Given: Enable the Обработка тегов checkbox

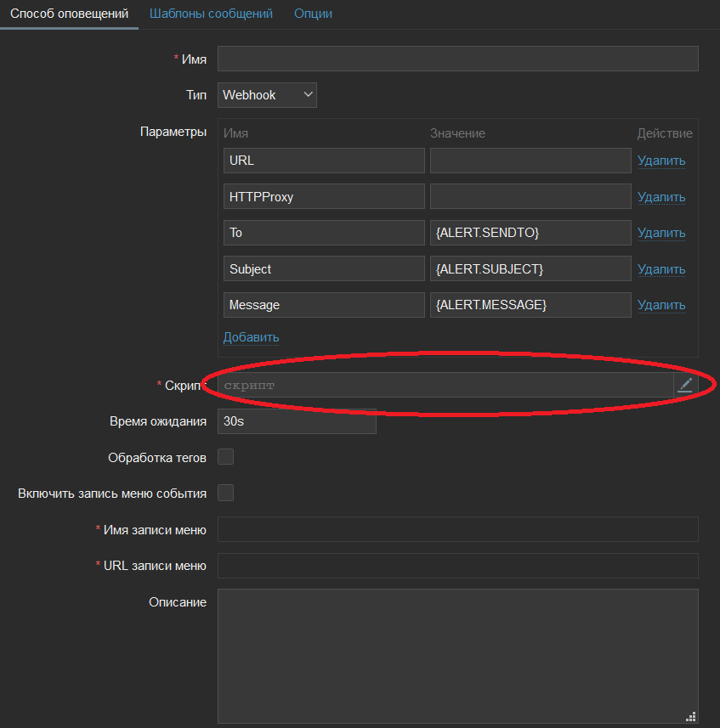Looking at the screenshot, I should click(x=226, y=457).
